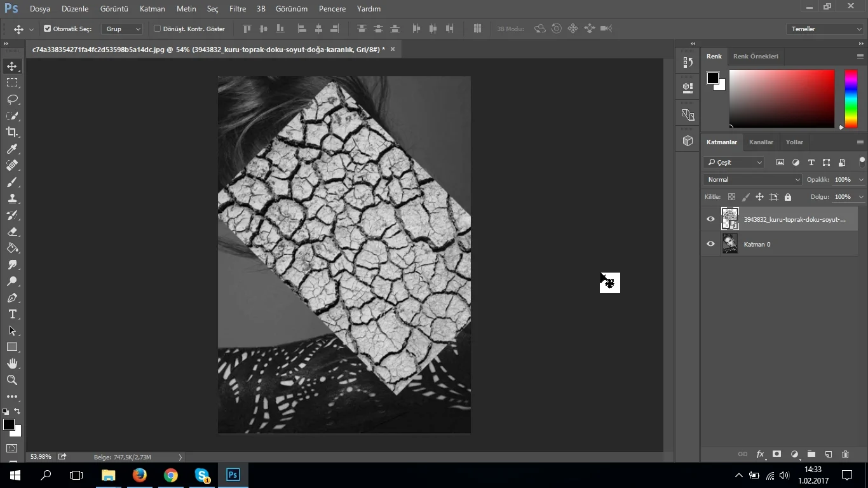Image resolution: width=868 pixels, height=488 pixels.
Task: Toggle lock image pixels brush icon
Action: coord(746,197)
